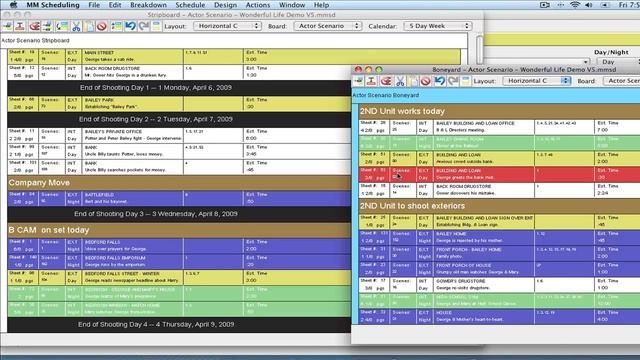Select BAILEY BUILDING AND LOAN OFFICE strip
640x360 pixels.
499,127
